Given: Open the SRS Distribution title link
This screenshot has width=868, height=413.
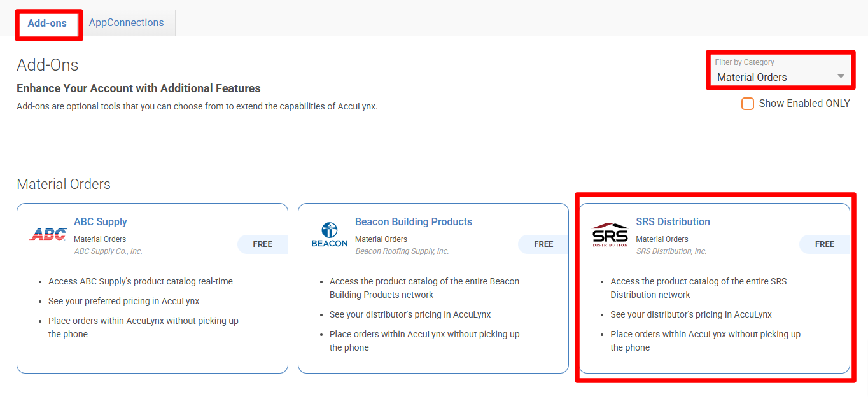Looking at the screenshot, I should [673, 221].
